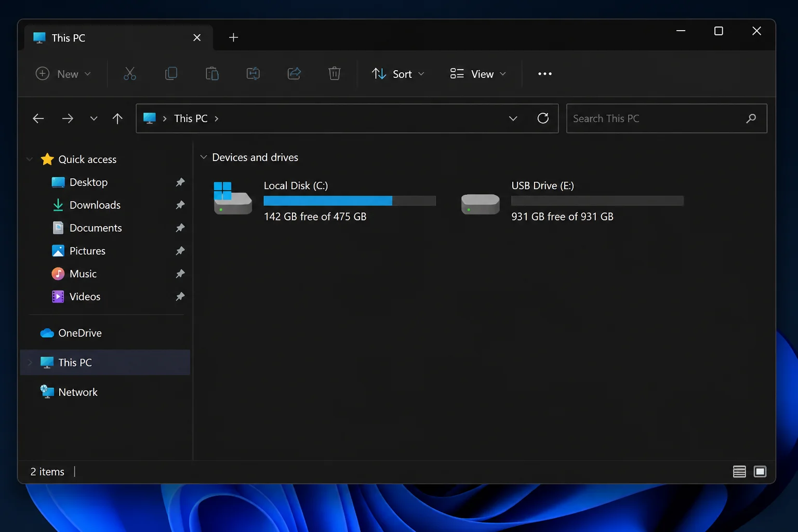Open the View dropdown menu

[478, 74]
